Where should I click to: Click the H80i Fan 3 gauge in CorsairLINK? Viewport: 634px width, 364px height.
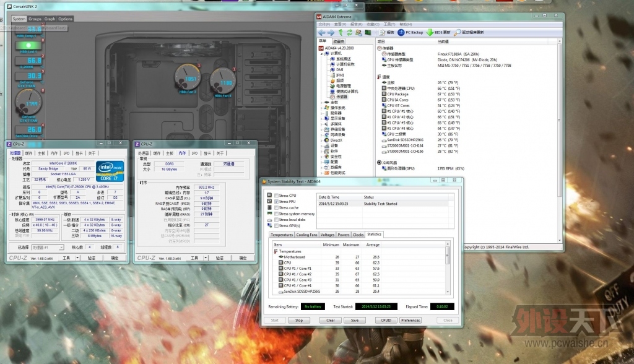point(188,77)
